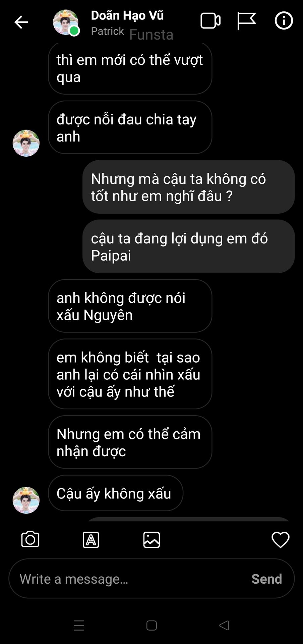The height and width of the screenshot is (644, 303).
Task: Send a heart reaction
Action: tap(280, 540)
